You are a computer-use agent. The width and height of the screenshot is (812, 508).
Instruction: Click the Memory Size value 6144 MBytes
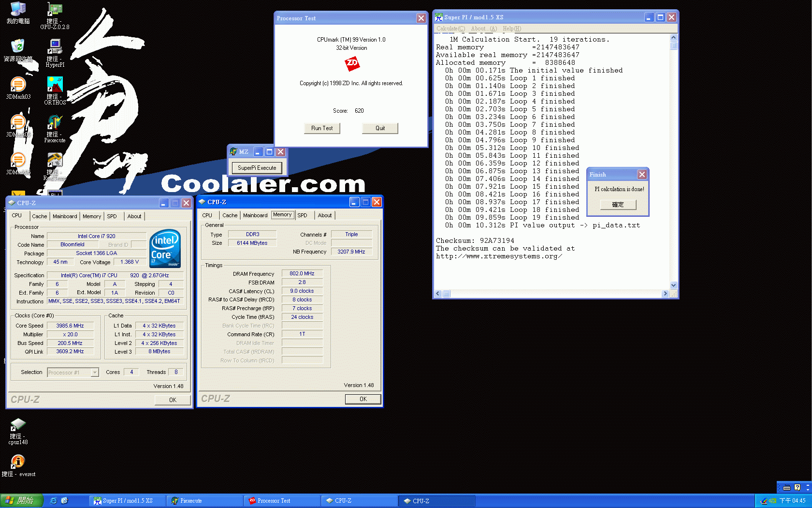tap(252, 243)
